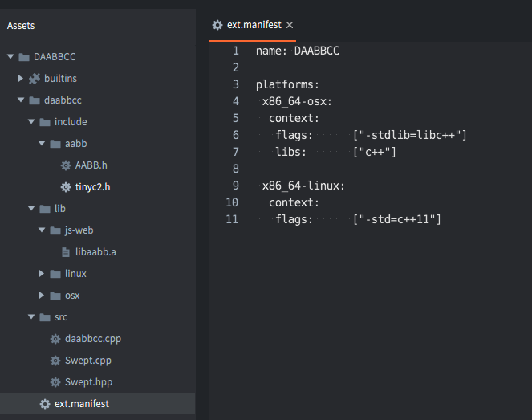Click the gear icon beside Swept.cpp
This screenshot has width=532, height=420.
(55, 361)
